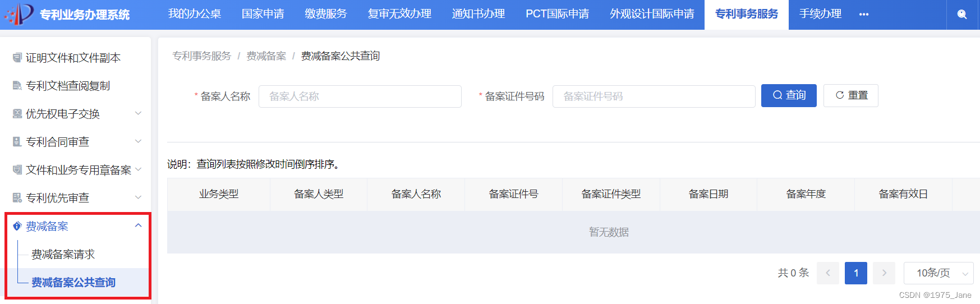Image resolution: width=980 pixels, height=304 pixels.
Task: Focus the 备案人名称 input field
Action: click(360, 96)
